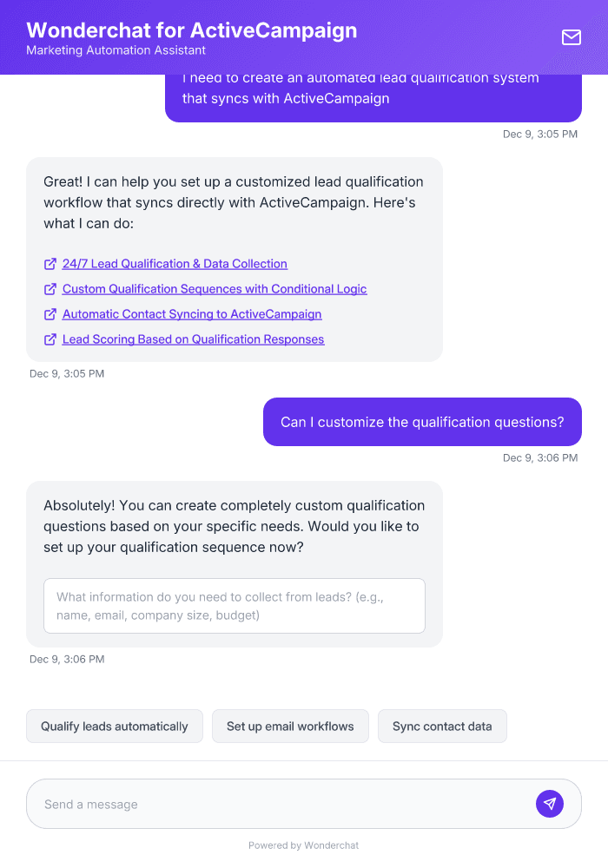
Task: Open the 24/7 Lead Qualification & Data Collection link
Action: pyautogui.click(x=174, y=264)
